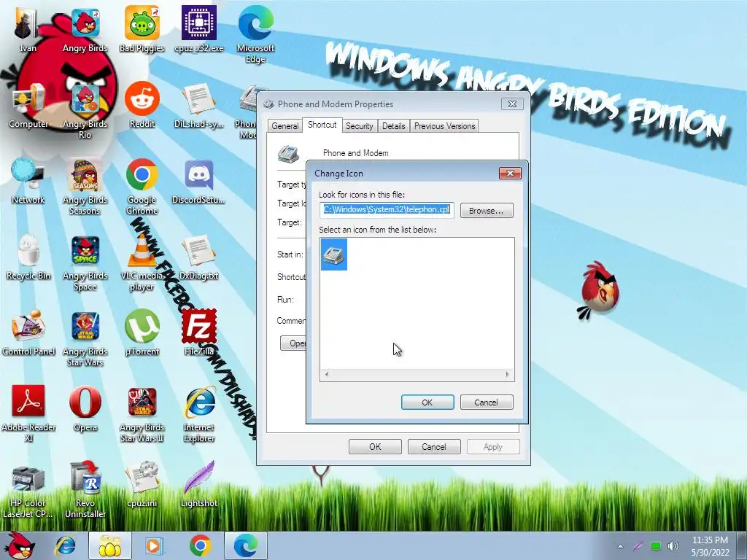Screen dimensions: 747x560
Task: Open the clock showing 11:35 PM
Action: 710,545
